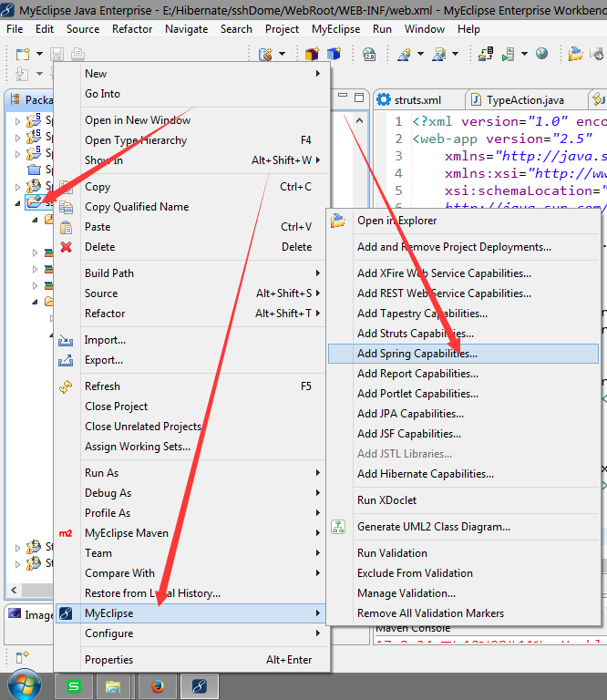Image resolution: width=607 pixels, height=700 pixels.
Task: Choose Open Type Hierarchy
Action: 192,140
